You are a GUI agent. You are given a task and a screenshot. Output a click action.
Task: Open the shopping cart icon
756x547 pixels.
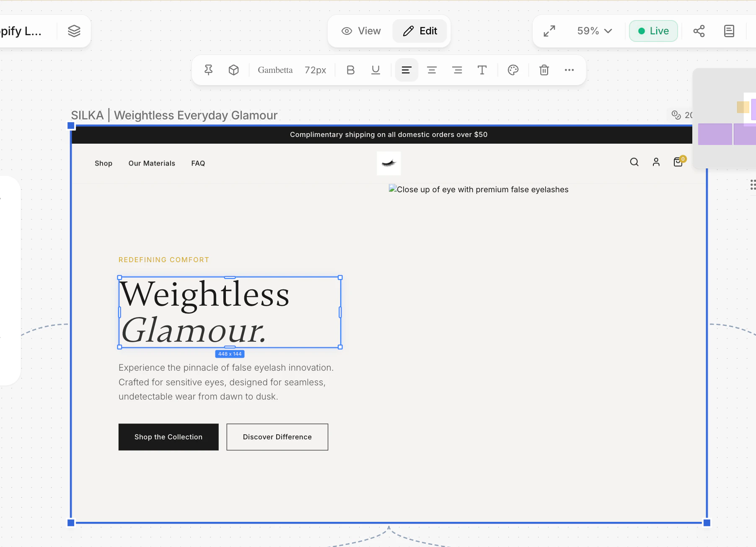click(678, 162)
